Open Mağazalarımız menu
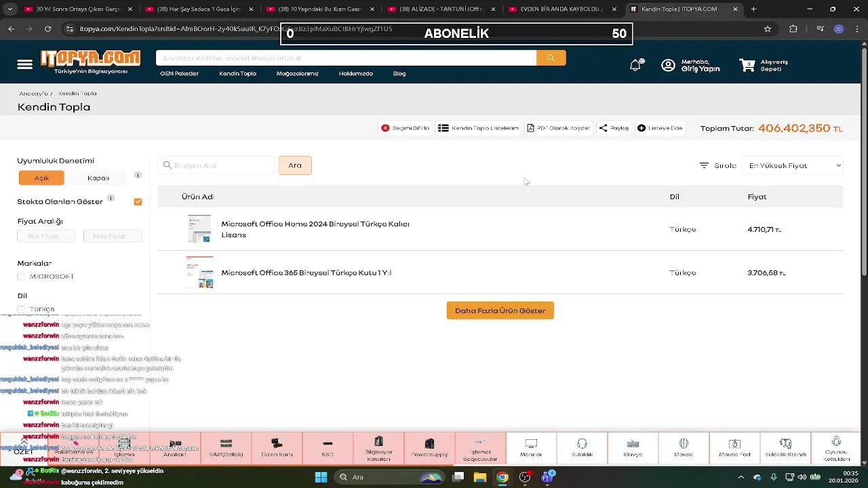Viewport: 868px width, 488px height. [297, 73]
